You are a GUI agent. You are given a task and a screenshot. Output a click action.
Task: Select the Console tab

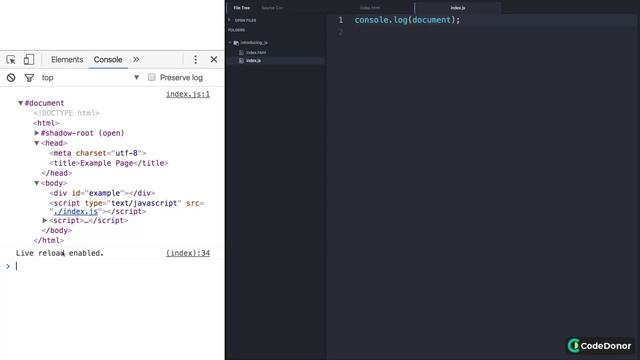[x=108, y=60]
